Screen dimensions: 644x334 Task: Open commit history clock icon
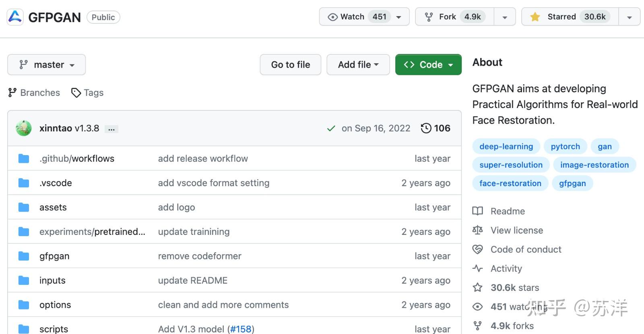coord(426,128)
